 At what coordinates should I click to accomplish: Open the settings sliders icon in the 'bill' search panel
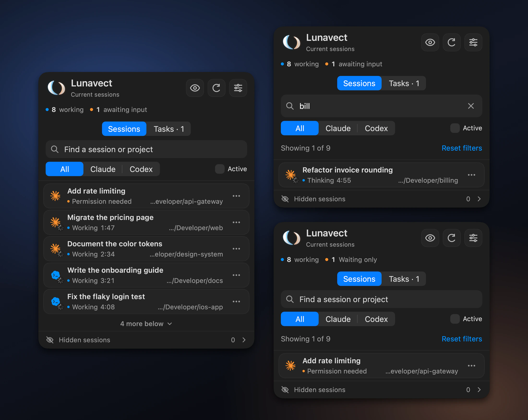(x=473, y=42)
